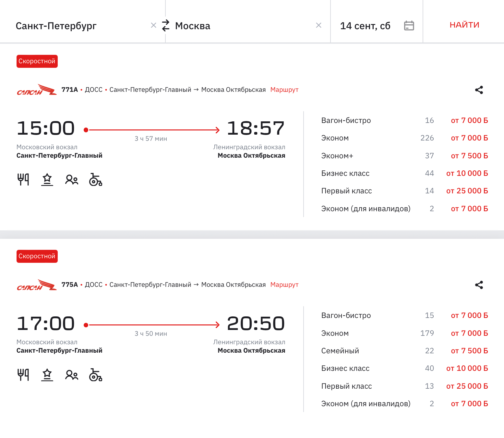Image resolution: width=504 pixels, height=438 pixels.
Task: Select Эконом+ class on train 771А
Action: pos(404,156)
